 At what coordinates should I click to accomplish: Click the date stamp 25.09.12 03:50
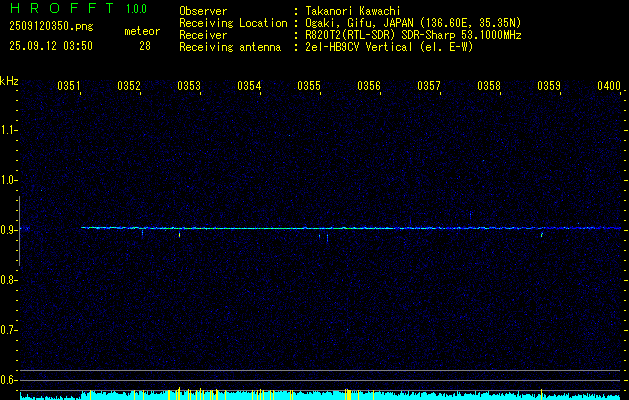pos(51,46)
